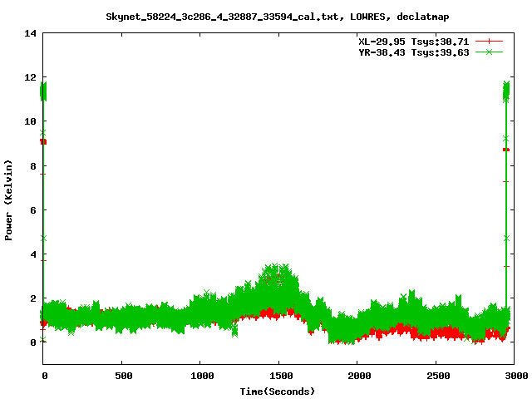Click the x-axis tick label 2000
Image resolution: width=532 pixels, height=399 pixels.
359,376
